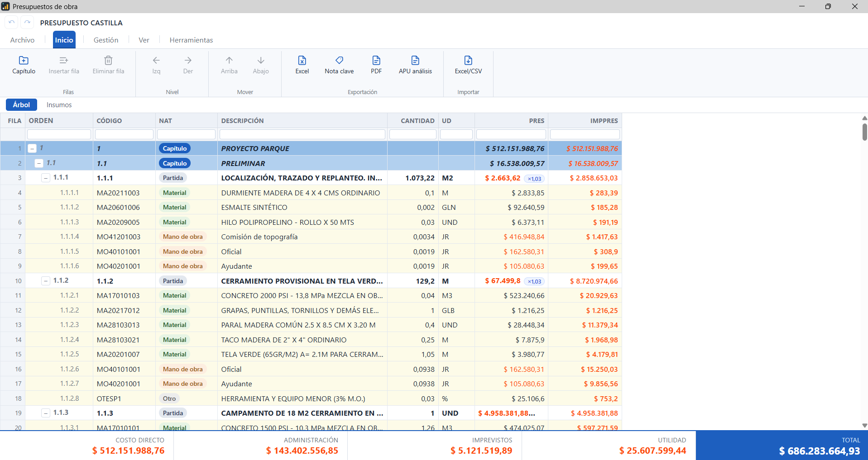This screenshot has height=460, width=868.
Task: Click the ×1,03 badge on row 1.1.1
Action: point(534,179)
